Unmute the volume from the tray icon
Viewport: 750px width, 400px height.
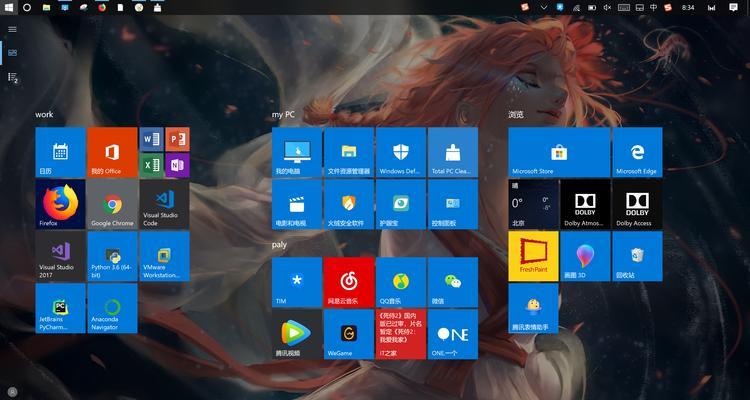607,8
